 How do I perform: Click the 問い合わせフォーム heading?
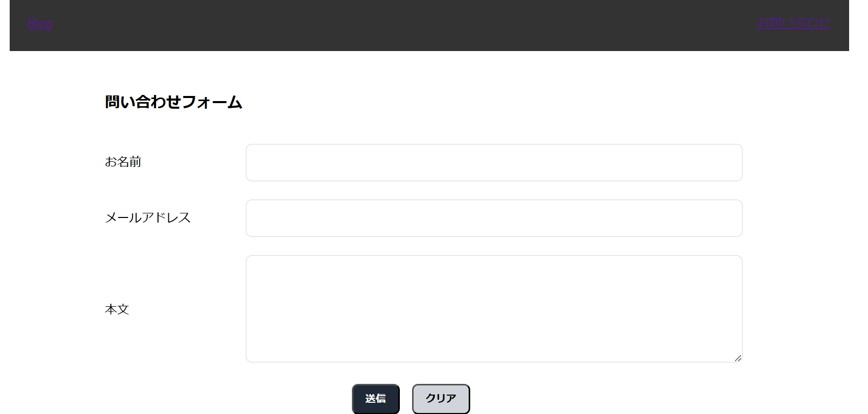(173, 102)
